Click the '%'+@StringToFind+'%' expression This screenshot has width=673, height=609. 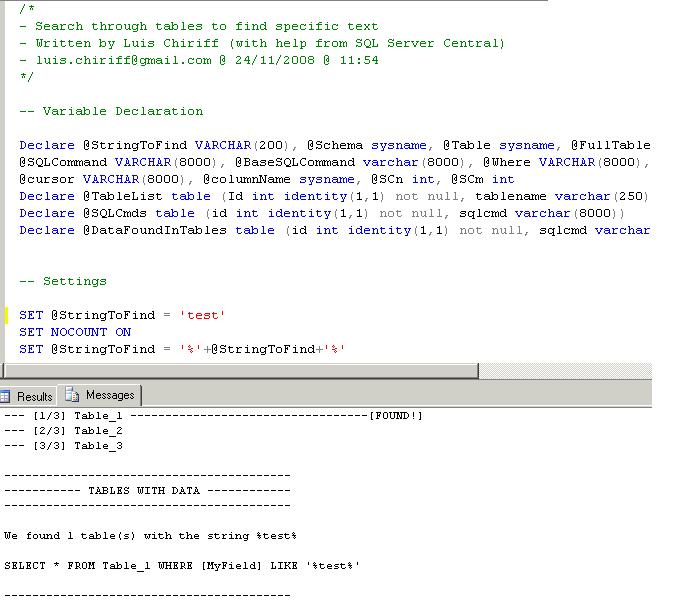pos(262,349)
